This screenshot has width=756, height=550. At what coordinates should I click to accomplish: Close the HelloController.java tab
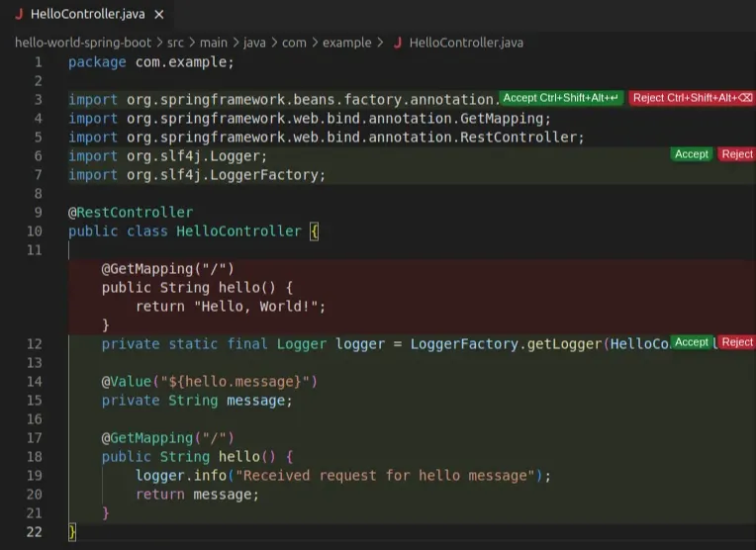[159, 15]
